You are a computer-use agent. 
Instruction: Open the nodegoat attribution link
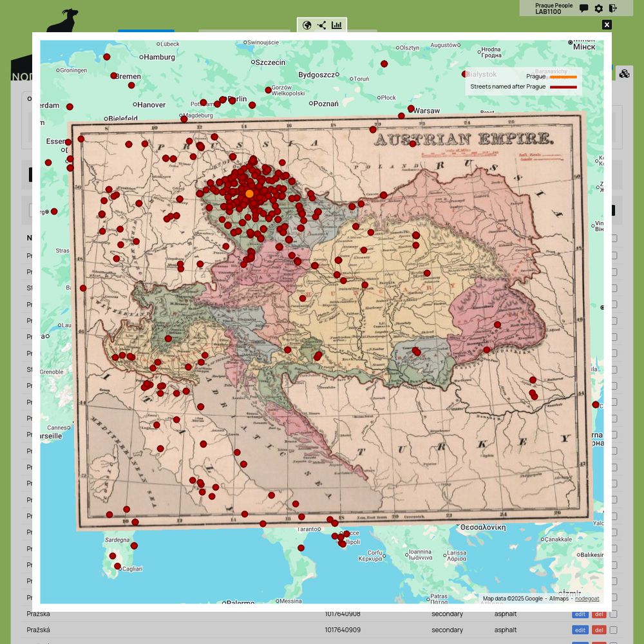[x=587, y=598]
